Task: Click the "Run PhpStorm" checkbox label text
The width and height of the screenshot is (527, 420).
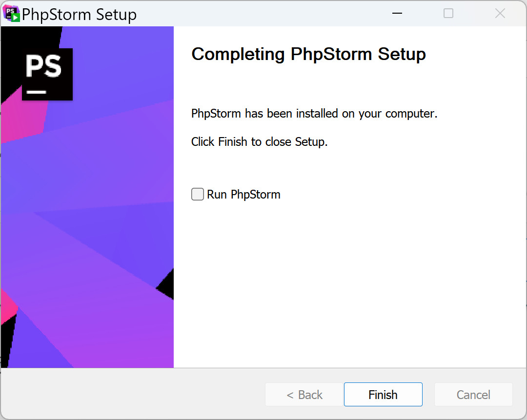Action: tap(243, 195)
